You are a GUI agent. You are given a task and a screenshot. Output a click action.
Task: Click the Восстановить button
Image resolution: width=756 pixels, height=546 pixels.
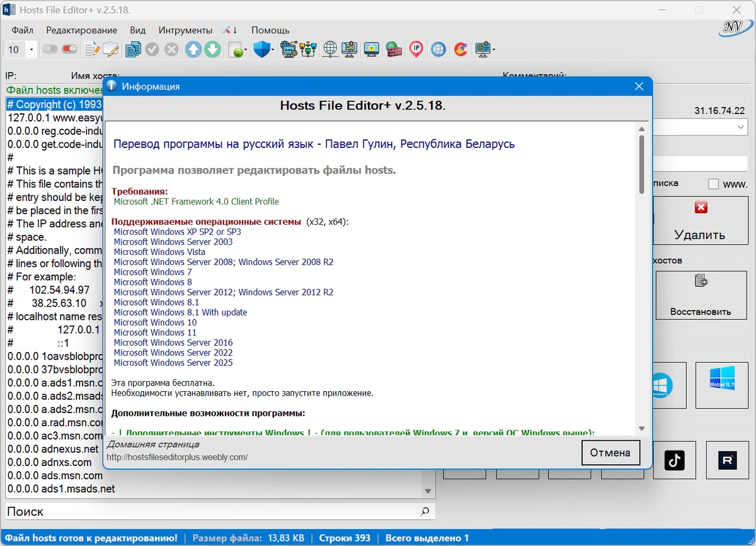(x=701, y=295)
